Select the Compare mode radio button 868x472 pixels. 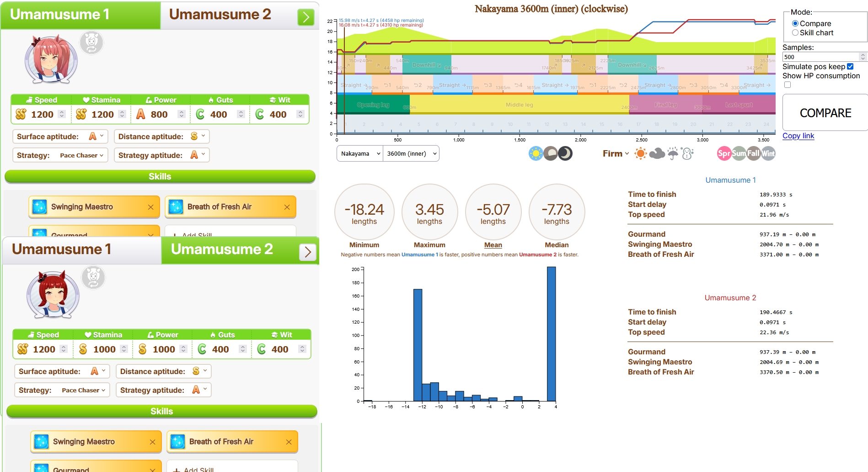coord(795,23)
